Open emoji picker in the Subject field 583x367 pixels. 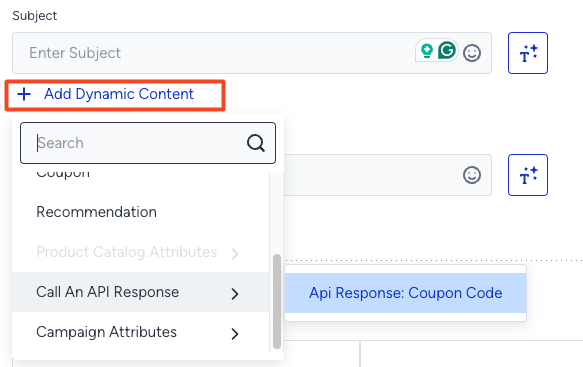point(472,53)
